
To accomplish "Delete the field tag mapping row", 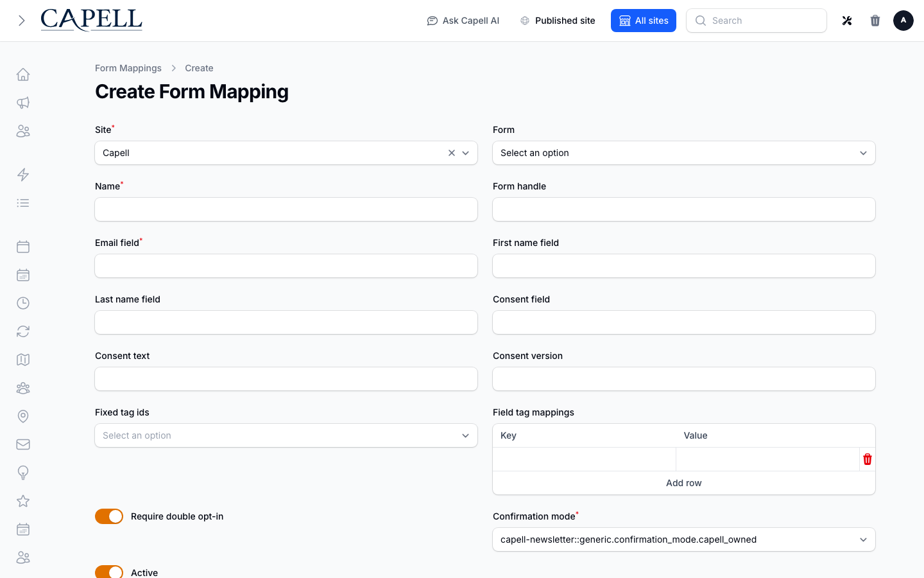I will click(868, 459).
